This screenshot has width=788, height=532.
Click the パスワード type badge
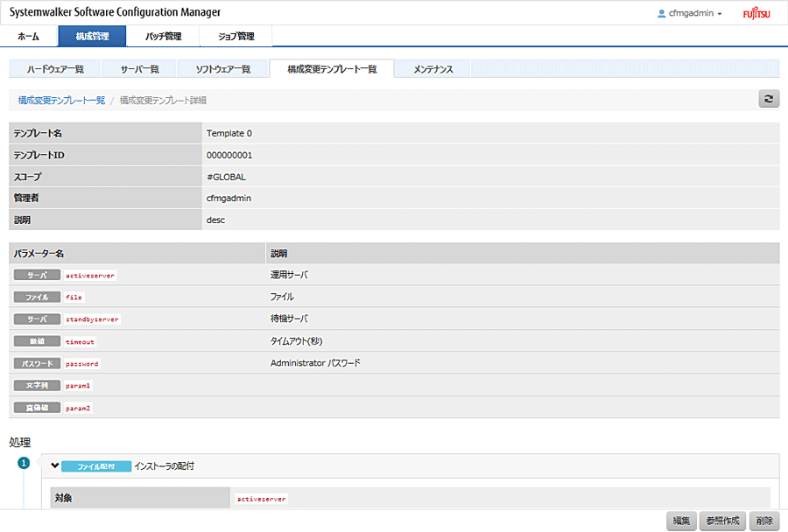click(37, 363)
